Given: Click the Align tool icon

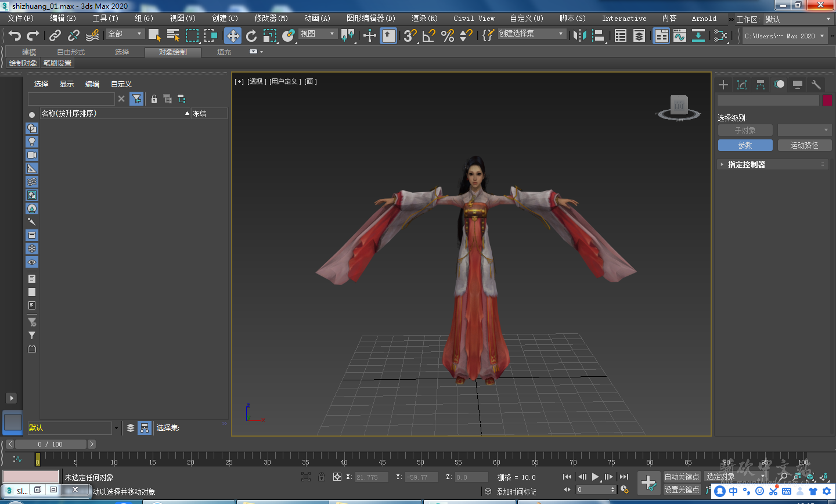Looking at the screenshot, I should pos(599,35).
